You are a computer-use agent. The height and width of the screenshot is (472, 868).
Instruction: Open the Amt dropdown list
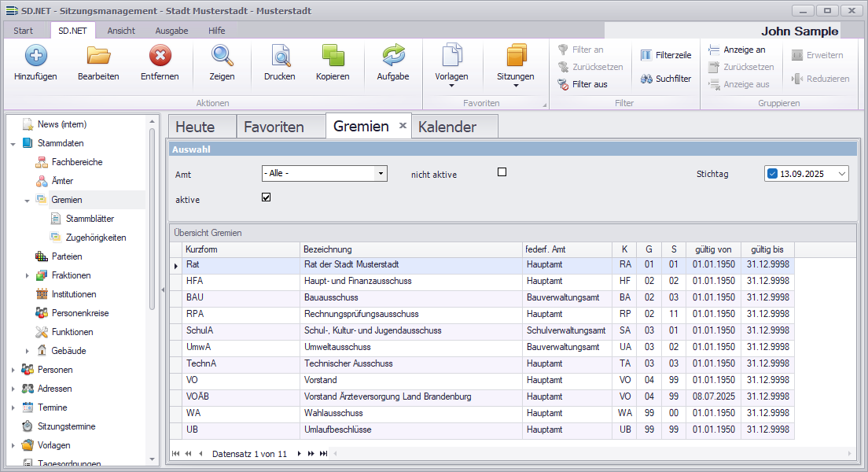click(x=381, y=173)
